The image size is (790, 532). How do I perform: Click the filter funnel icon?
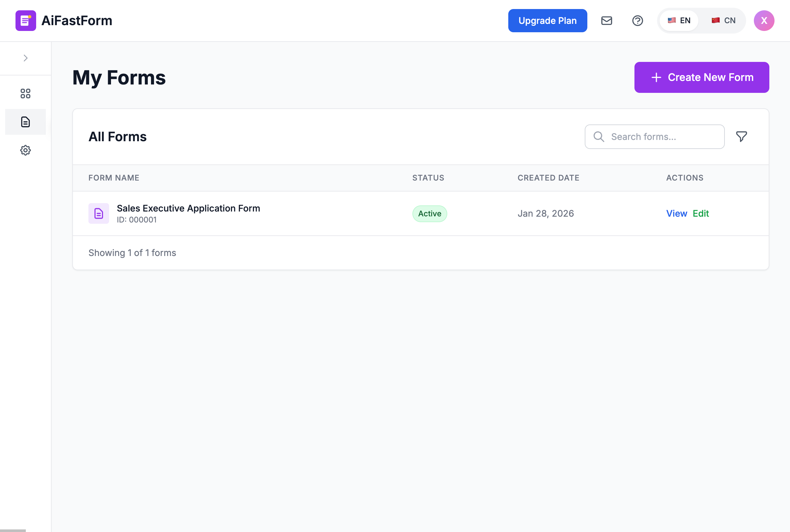tap(741, 137)
